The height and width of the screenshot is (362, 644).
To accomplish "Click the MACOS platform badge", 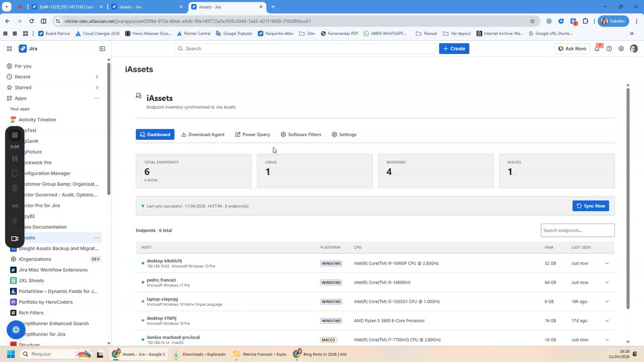I will pyautogui.click(x=328, y=340).
